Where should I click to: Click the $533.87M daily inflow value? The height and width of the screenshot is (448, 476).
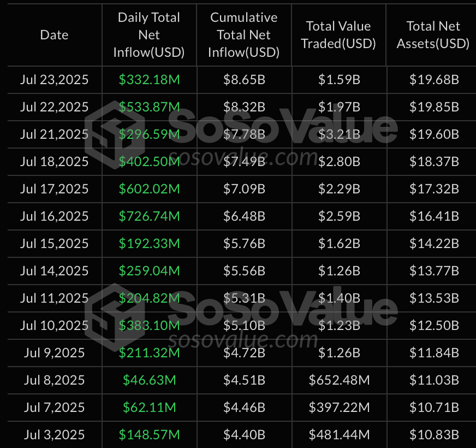(x=149, y=107)
